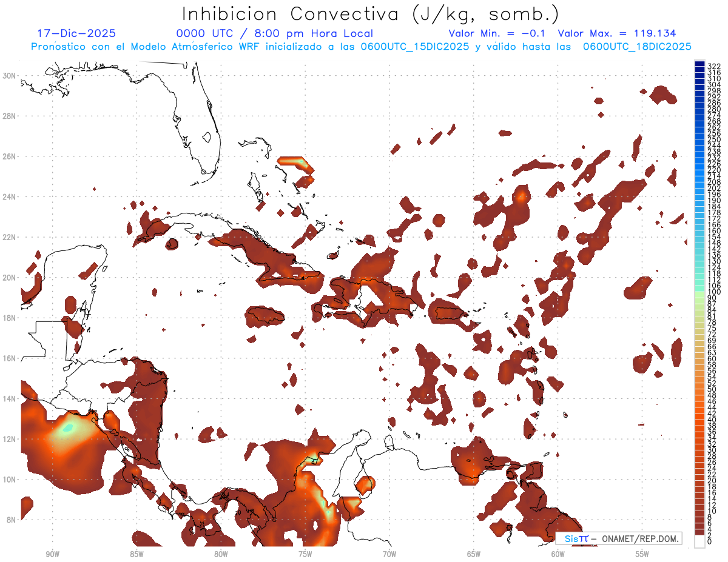Click the colorbar value label '250'
Image resolution: width=728 pixels, height=562 pixels.
713,139
